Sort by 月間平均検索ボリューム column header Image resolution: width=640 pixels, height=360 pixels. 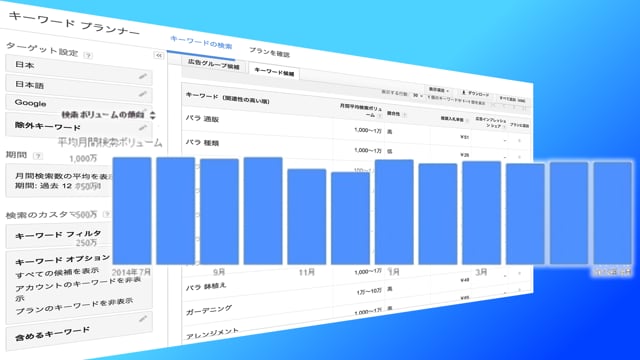click(x=361, y=111)
